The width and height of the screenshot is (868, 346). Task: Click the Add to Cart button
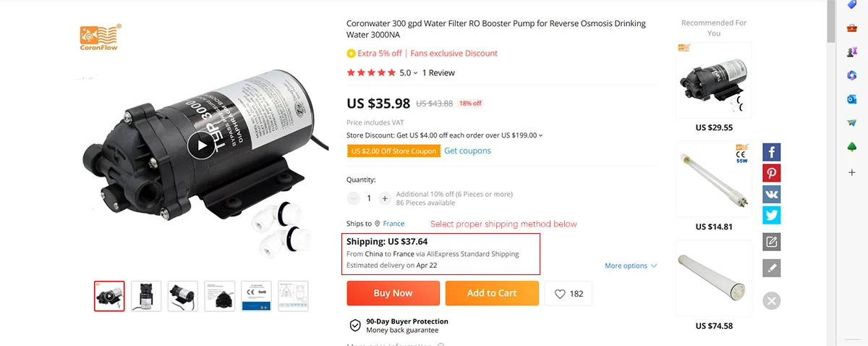[492, 293]
